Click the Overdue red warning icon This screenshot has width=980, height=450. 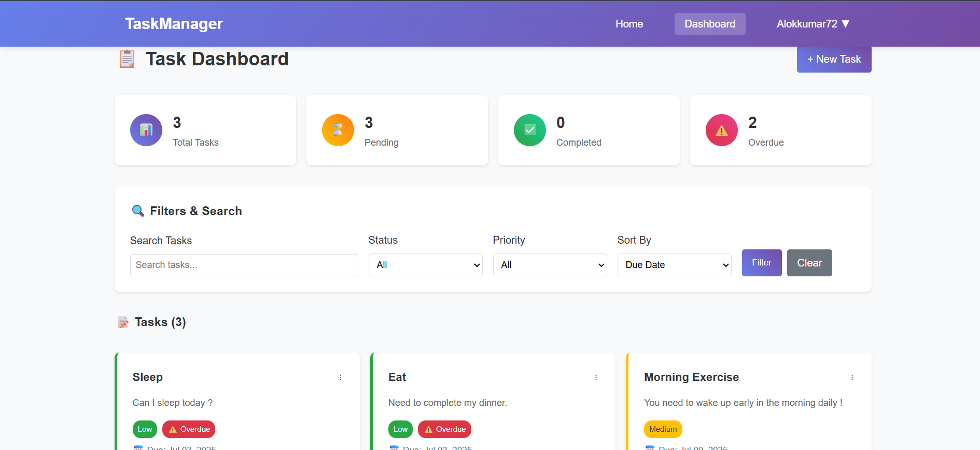coord(722,130)
